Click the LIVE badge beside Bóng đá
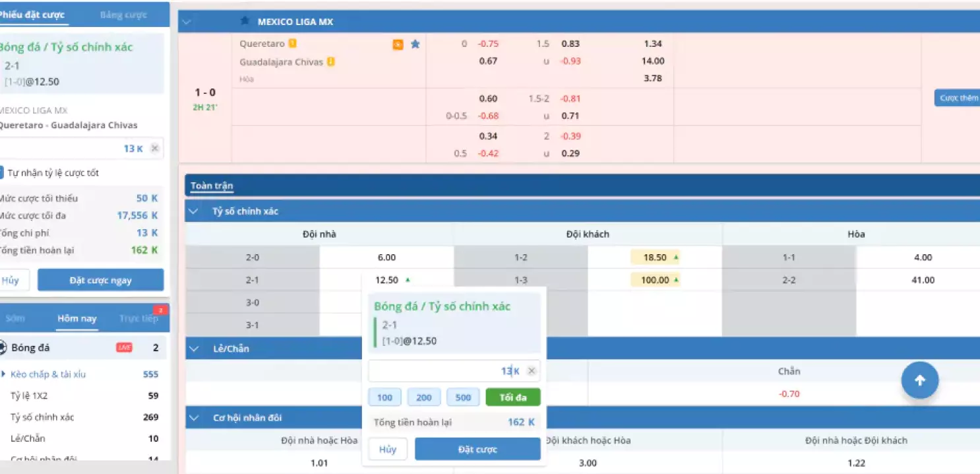 (x=124, y=347)
